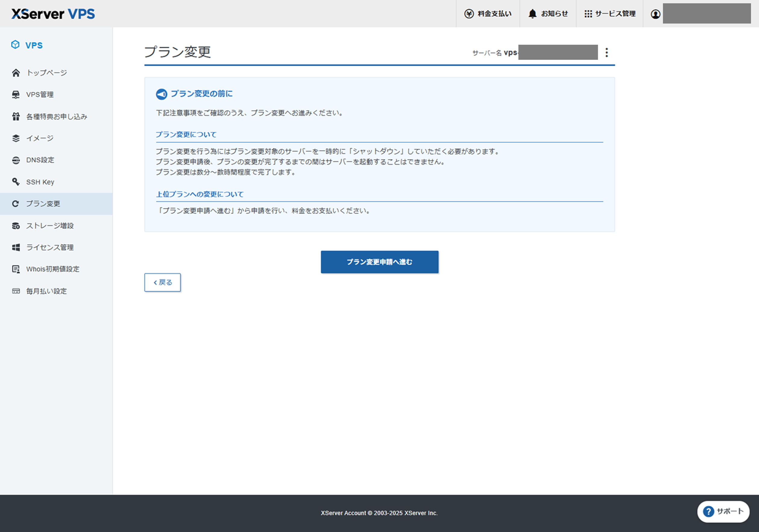759x532 pixels.
Task: Open ストレージ増設 in sidebar
Action: click(x=50, y=226)
